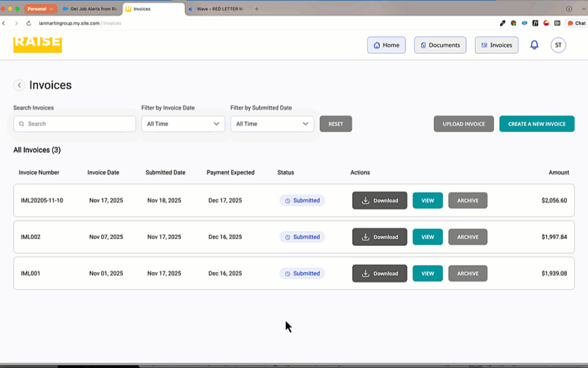Expand the Filter by Submitted Date dropdown
588x368 pixels.
click(x=272, y=124)
